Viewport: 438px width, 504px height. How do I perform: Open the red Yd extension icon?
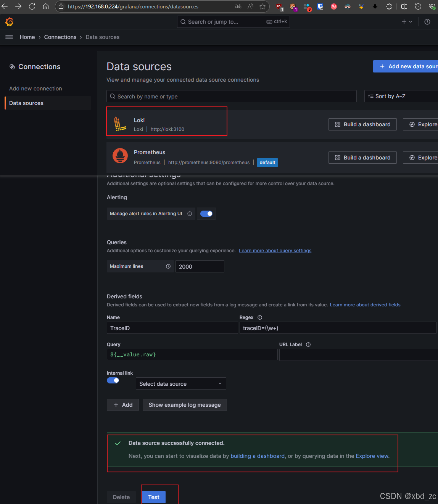click(334, 6)
